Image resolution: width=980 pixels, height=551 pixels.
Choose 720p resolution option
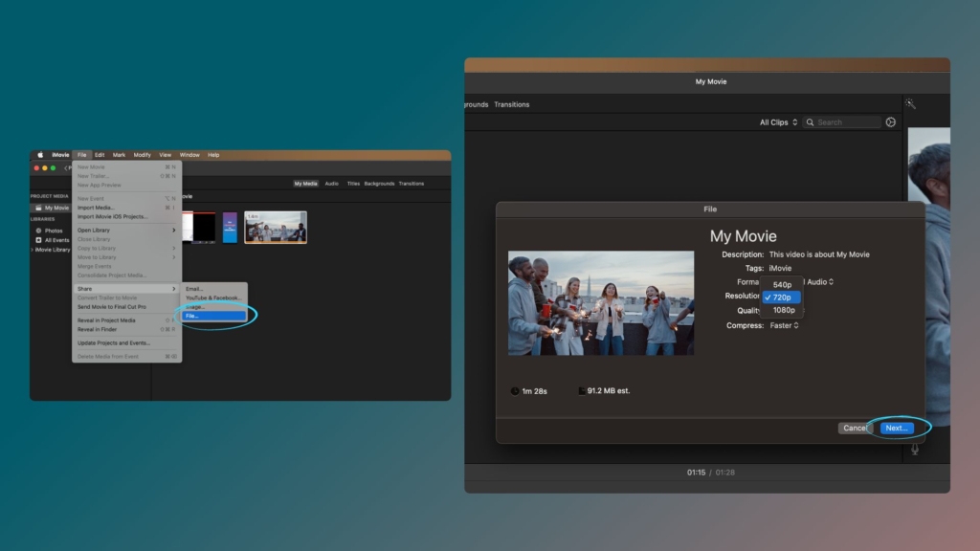click(x=781, y=298)
